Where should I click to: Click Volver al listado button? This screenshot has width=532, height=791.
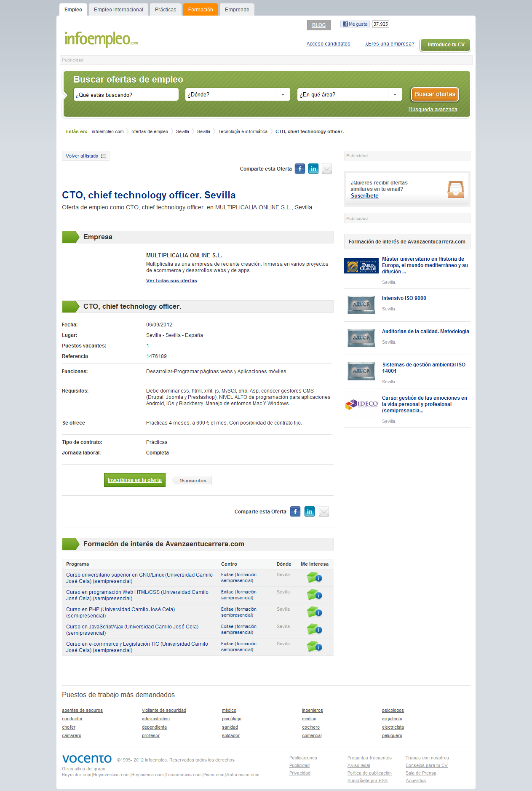86,156
